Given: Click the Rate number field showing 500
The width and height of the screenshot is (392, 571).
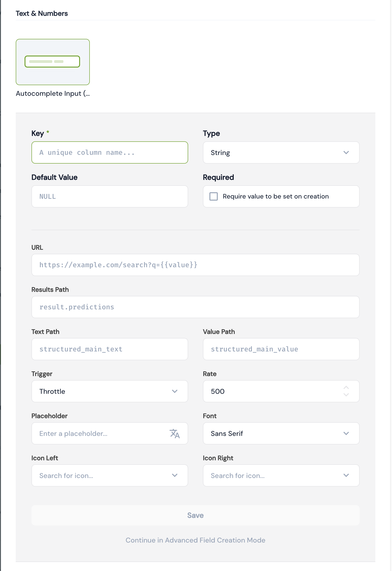Looking at the screenshot, I should click(270, 391).
